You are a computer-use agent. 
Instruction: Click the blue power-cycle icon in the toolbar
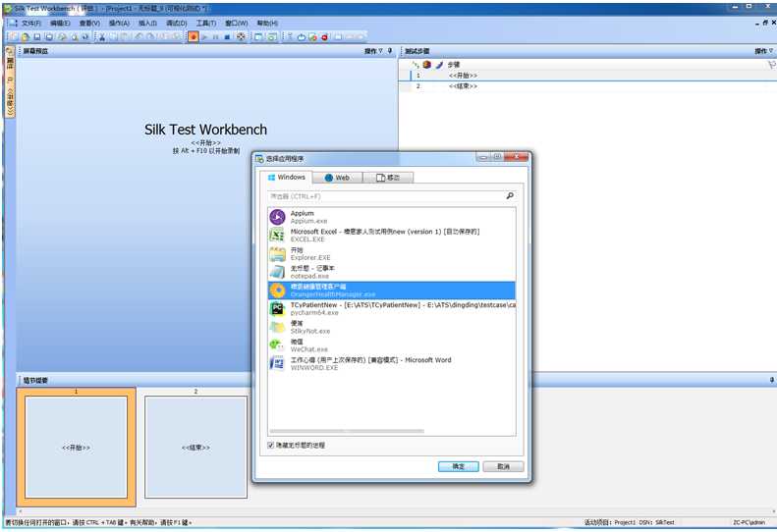[301, 37]
